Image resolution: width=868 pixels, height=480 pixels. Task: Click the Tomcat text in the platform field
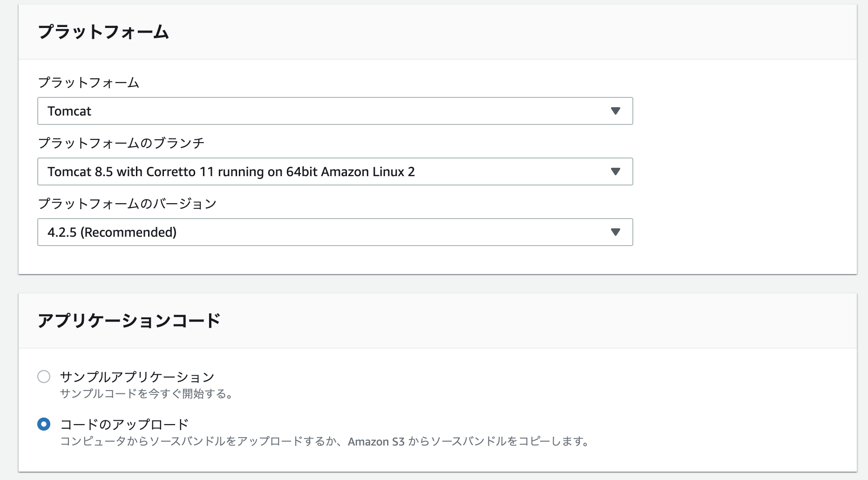tap(69, 111)
